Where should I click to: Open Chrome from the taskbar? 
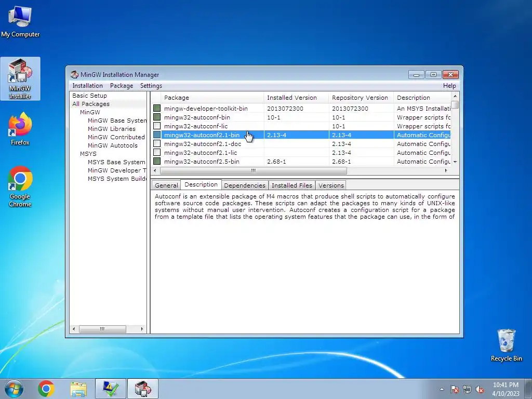point(46,389)
